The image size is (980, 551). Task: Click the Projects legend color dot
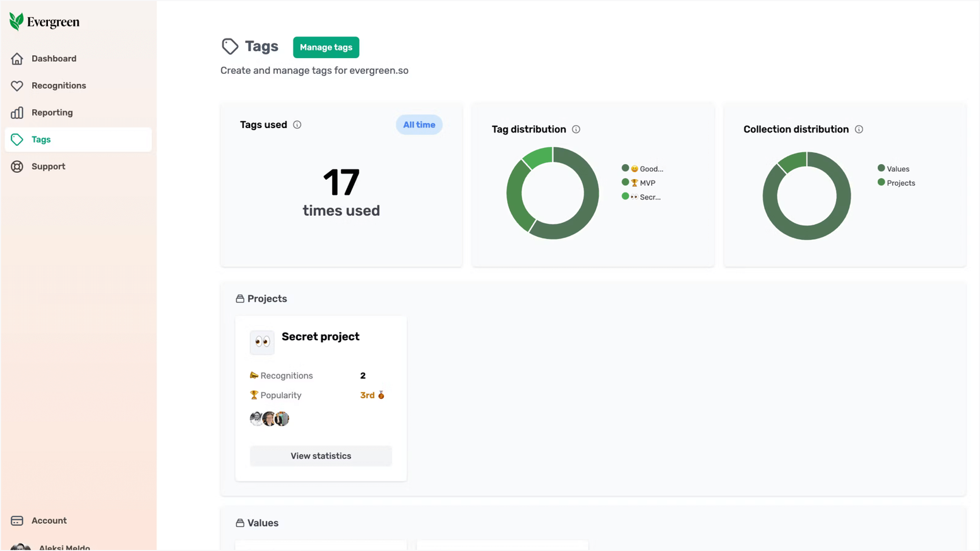point(881,182)
